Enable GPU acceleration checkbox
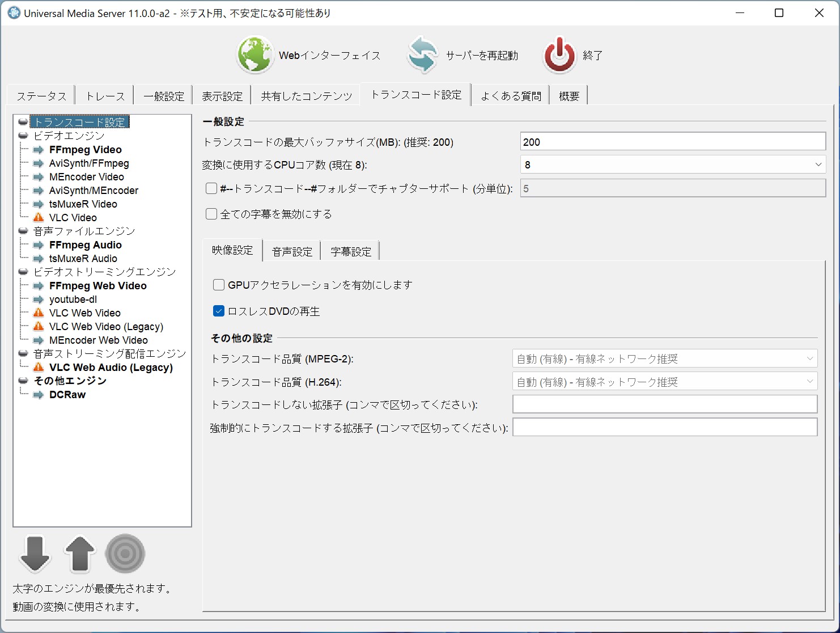Screen dimensions: 840x633 [219, 284]
